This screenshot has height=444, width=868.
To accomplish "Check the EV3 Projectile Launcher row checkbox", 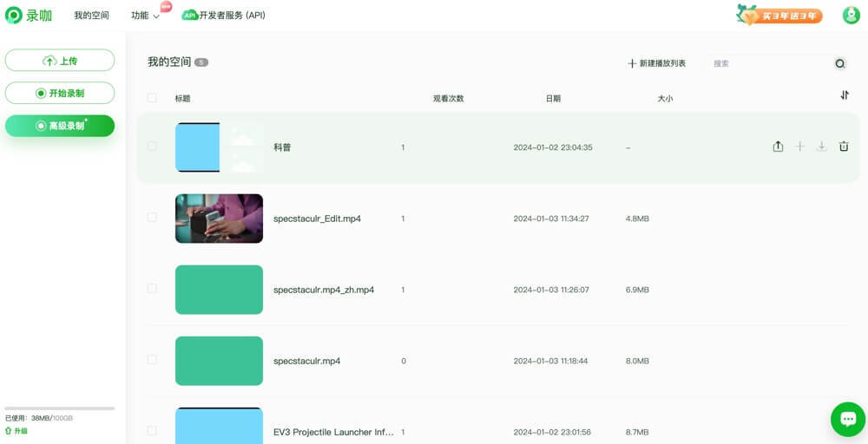I will (152, 430).
